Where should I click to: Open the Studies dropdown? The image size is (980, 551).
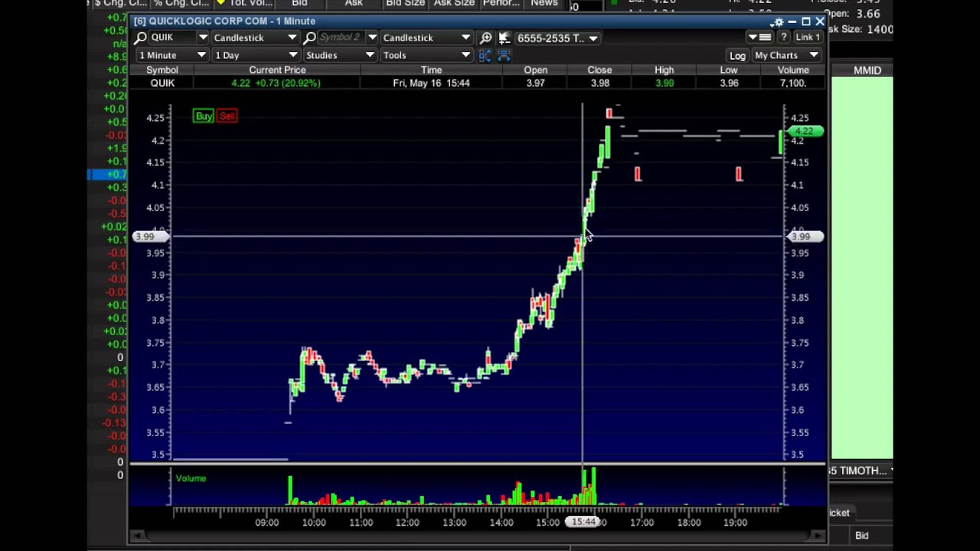[340, 55]
